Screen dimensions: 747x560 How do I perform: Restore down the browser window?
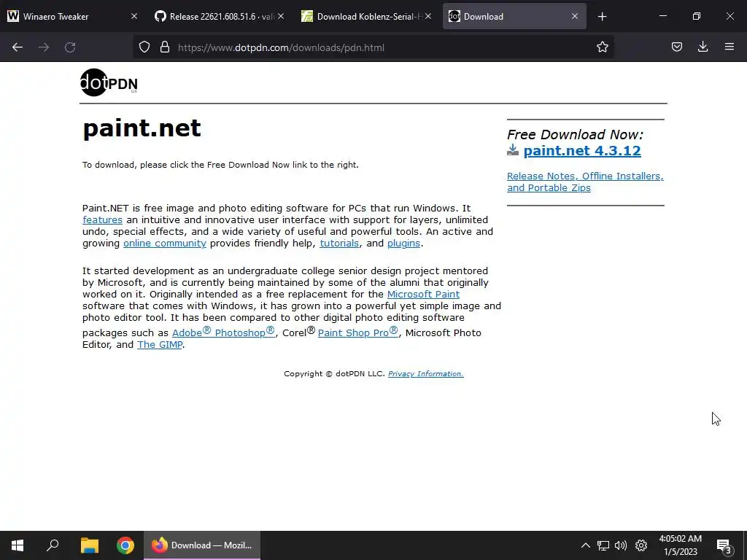pos(696,17)
